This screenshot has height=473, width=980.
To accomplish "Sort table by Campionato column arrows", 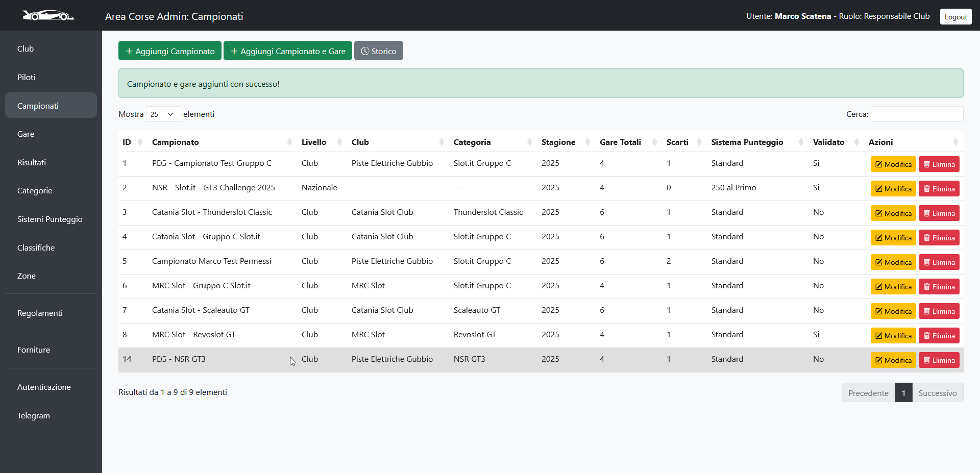I will [x=289, y=142].
